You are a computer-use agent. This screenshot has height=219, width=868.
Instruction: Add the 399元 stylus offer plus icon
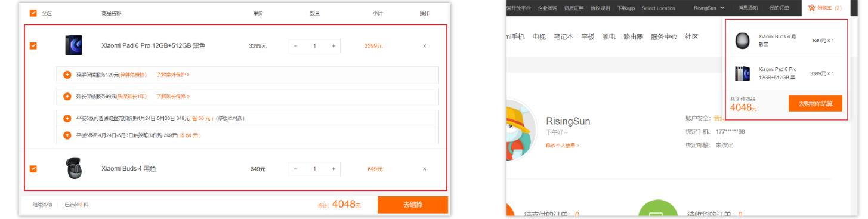click(x=67, y=135)
